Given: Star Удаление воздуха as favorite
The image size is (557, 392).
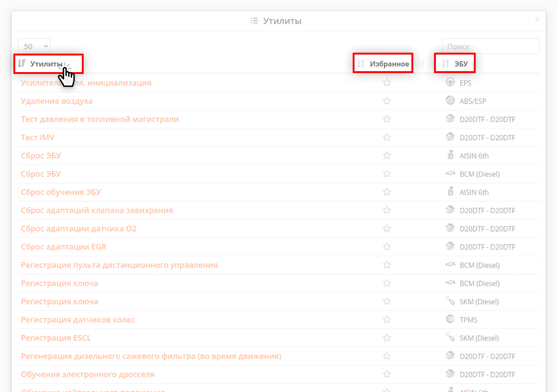Looking at the screenshot, I should pyautogui.click(x=387, y=101).
